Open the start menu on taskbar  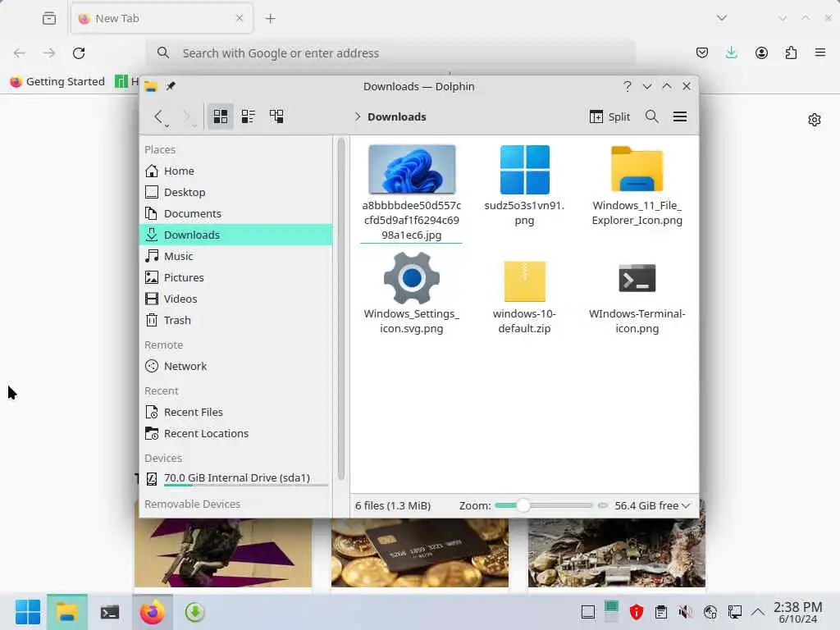(x=28, y=612)
